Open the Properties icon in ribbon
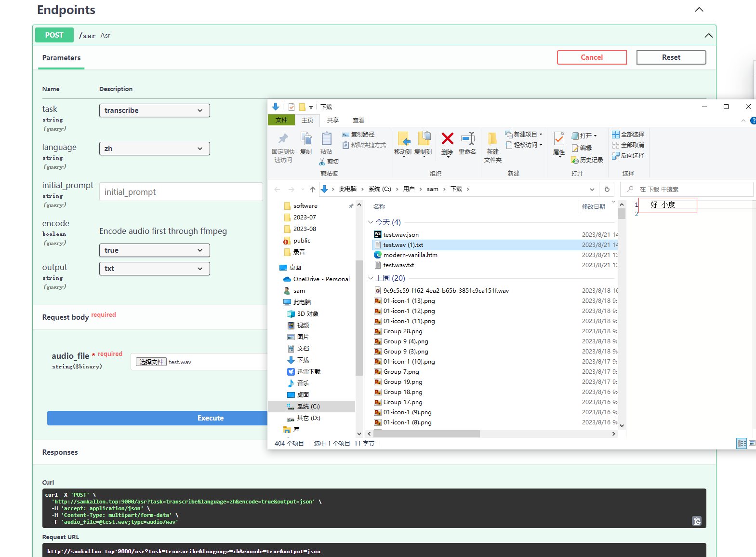 558,140
